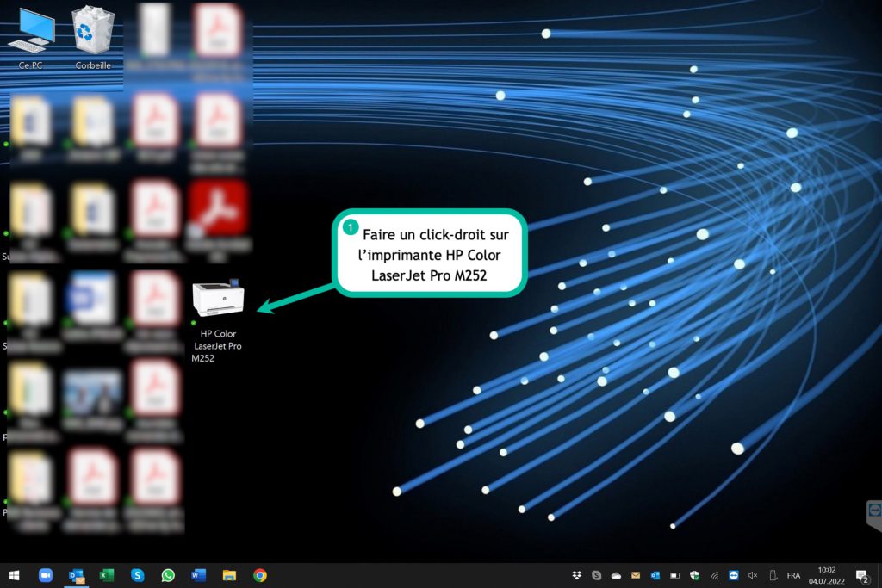Switch the FRA input language indicator
The image size is (882, 588).
click(x=793, y=575)
